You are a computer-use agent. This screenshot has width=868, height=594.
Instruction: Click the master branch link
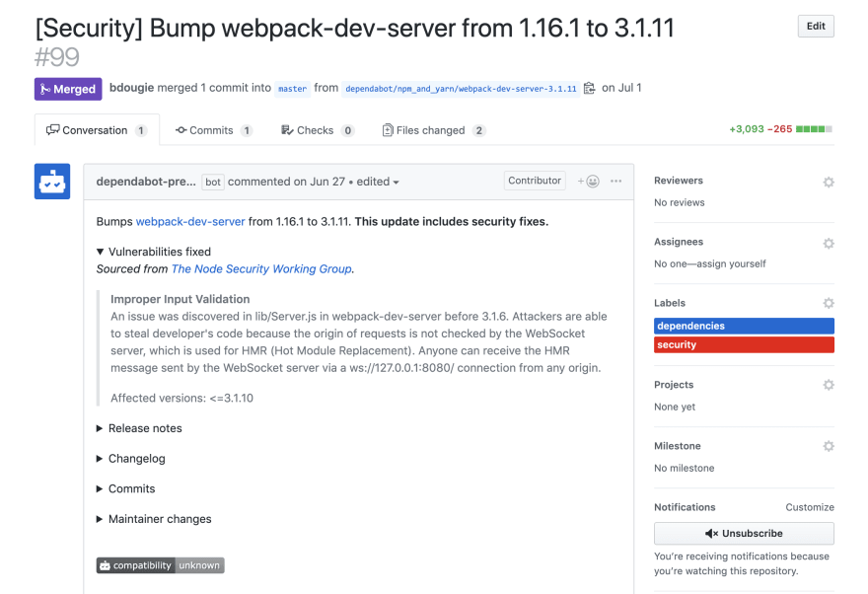pos(292,89)
